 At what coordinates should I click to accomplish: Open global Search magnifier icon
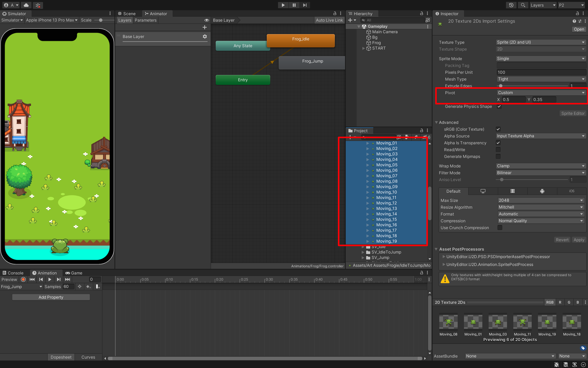tap(523, 5)
